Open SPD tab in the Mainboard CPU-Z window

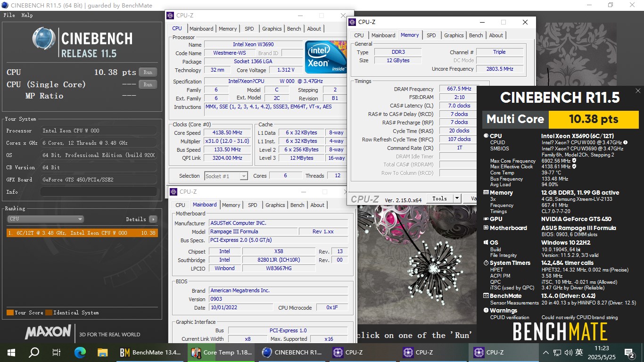pyautogui.click(x=253, y=205)
